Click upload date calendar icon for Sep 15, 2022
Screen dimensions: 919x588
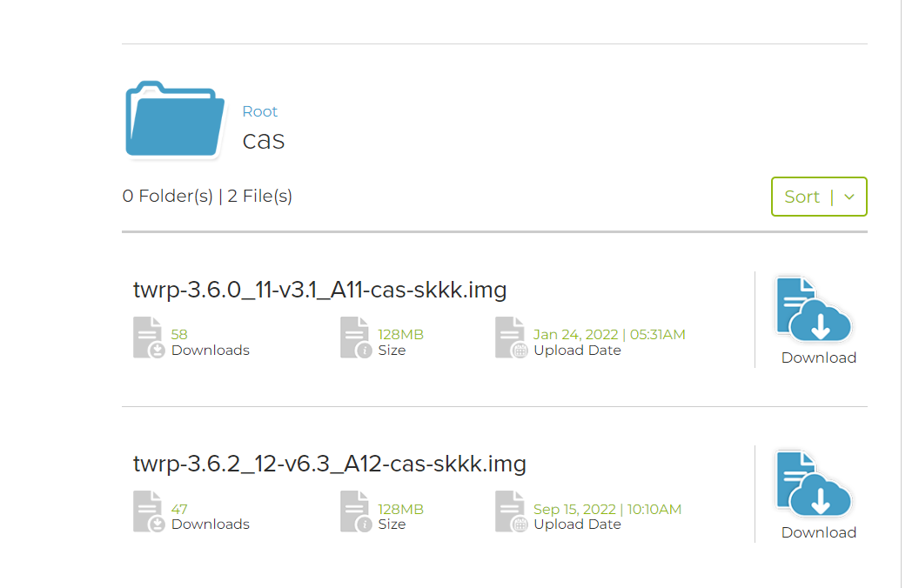[x=511, y=511]
